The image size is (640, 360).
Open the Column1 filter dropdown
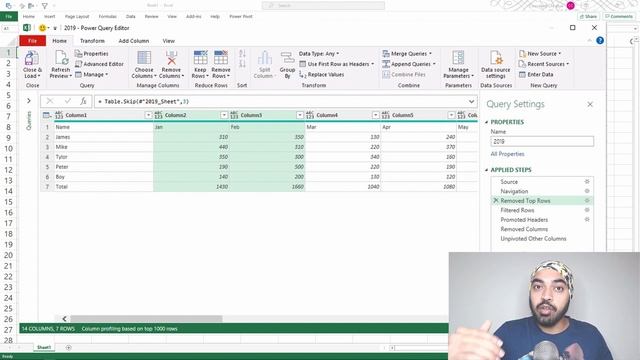(x=148, y=116)
